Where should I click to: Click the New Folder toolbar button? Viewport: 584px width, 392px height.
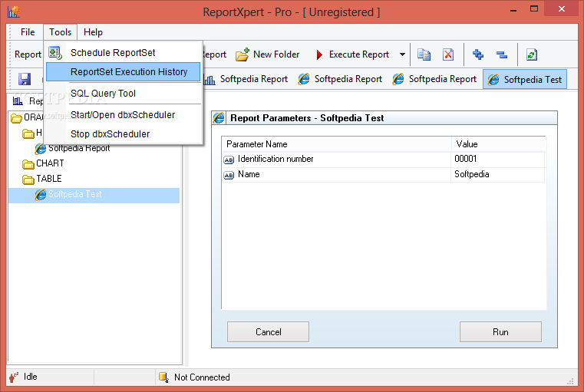(x=268, y=54)
